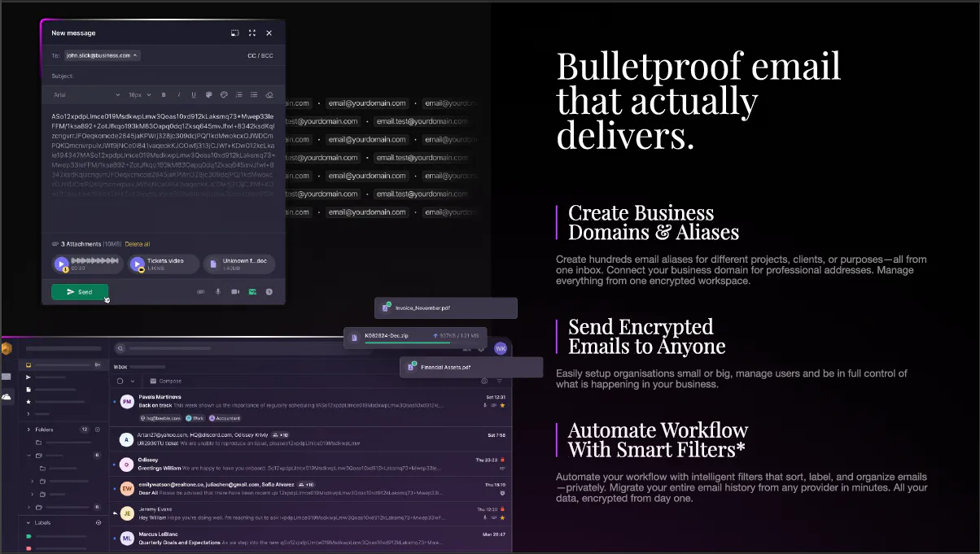Insert an image with the green picture icon

252,291
